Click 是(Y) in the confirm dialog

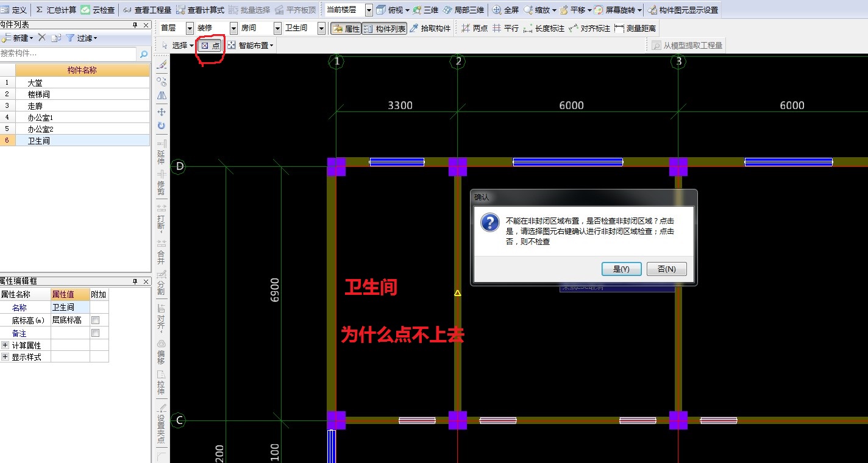(x=621, y=269)
